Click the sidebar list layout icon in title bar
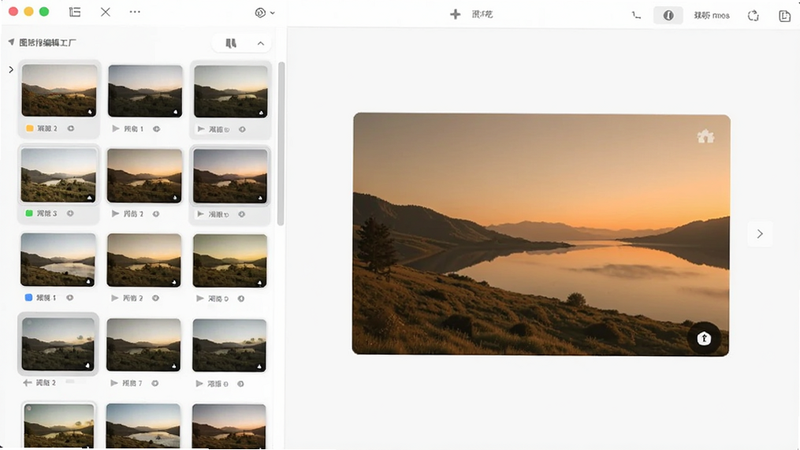The image size is (800, 450). click(75, 12)
